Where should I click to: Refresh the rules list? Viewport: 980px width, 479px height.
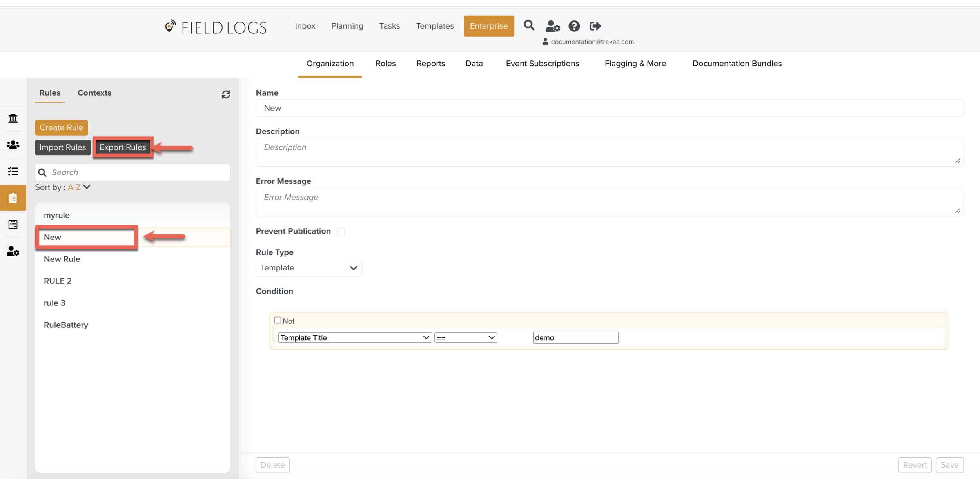click(226, 94)
